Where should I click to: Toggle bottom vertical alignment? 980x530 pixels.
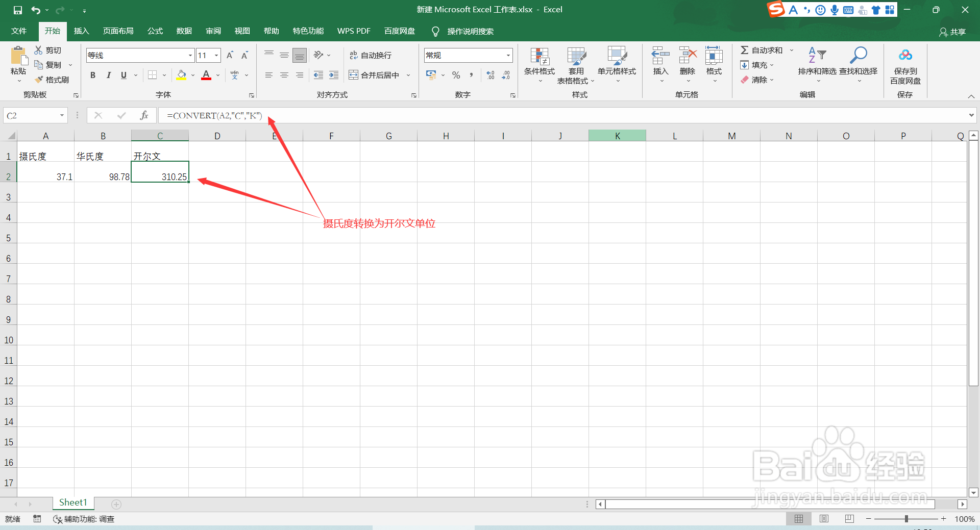pyautogui.click(x=300, y=55)
